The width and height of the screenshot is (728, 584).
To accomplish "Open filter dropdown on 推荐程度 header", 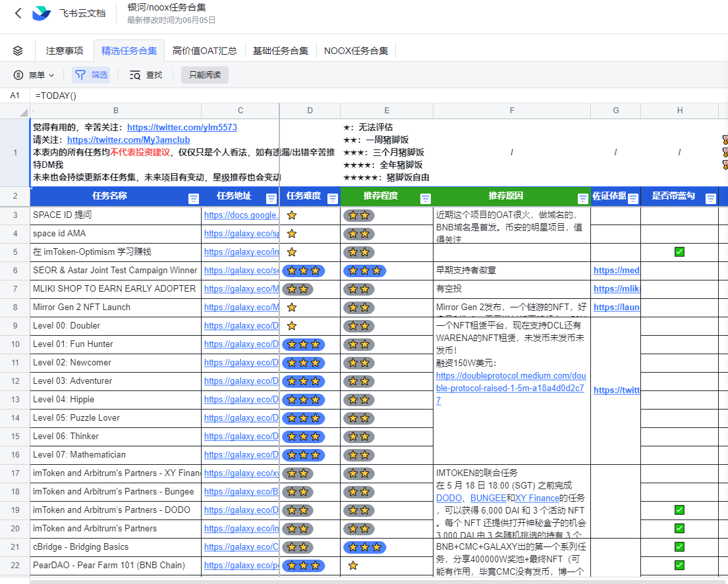I will (426, 199).
